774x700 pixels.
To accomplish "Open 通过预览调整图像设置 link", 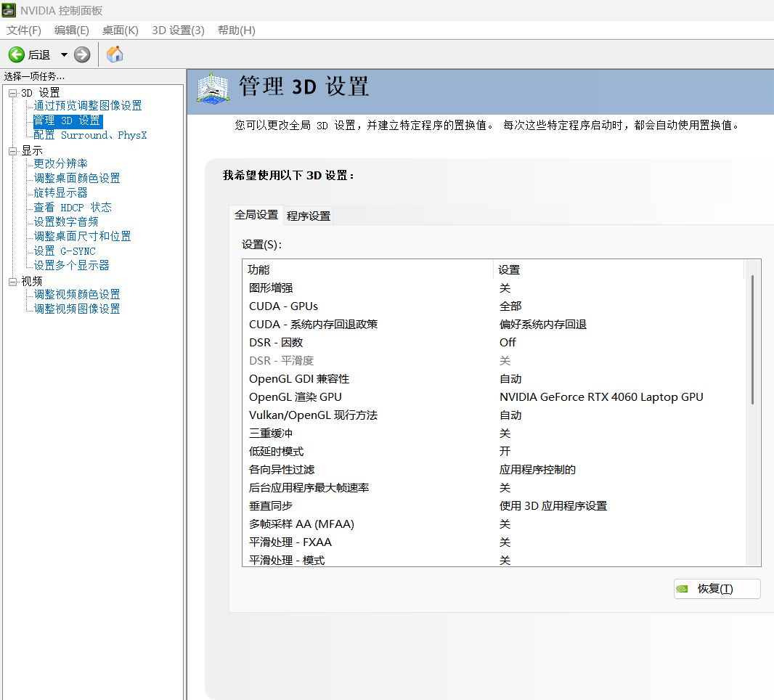I will pyautogui.click(x=87, y=105).
